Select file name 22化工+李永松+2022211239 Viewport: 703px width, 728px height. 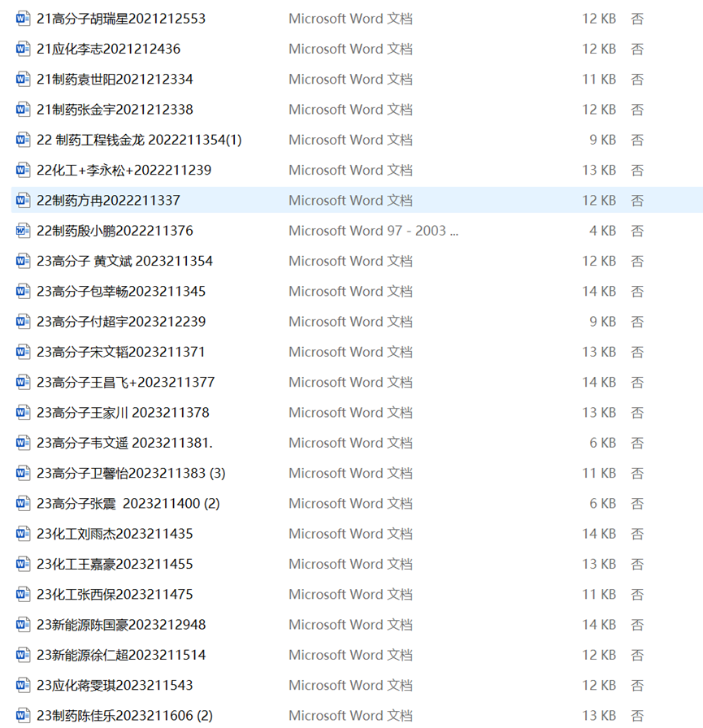point(124,170)
